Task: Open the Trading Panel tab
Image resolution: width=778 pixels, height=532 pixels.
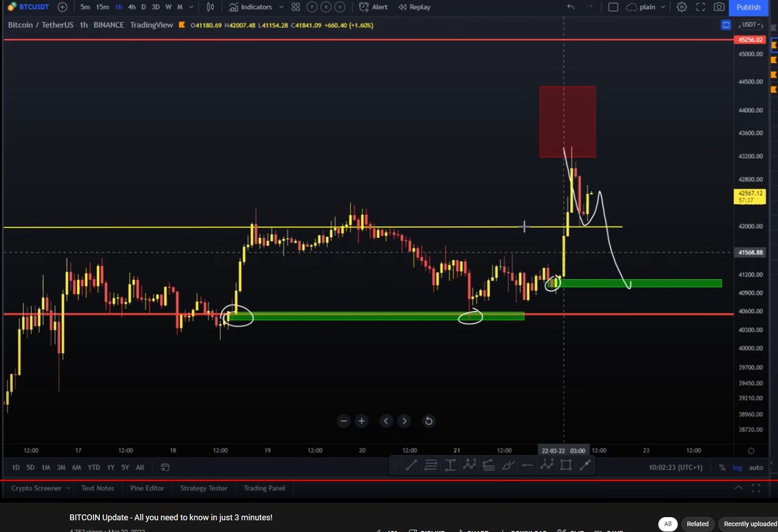Action: pyautogui.click(x=264, y=488)
